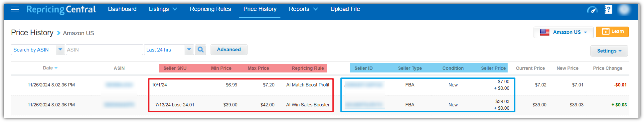Click the Repricing Central logo
644x122 pixels.
pyautogui.click(x=61, y=9)
